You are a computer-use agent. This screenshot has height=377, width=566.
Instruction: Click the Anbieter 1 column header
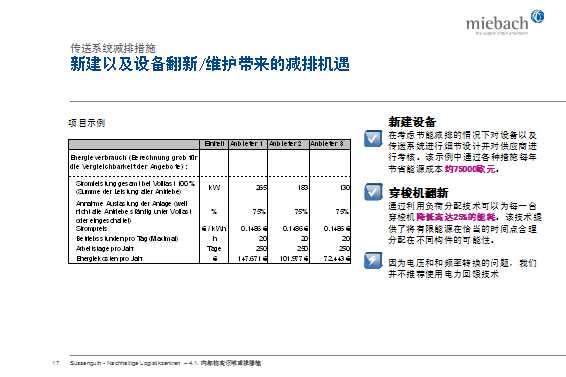[248, 144]
